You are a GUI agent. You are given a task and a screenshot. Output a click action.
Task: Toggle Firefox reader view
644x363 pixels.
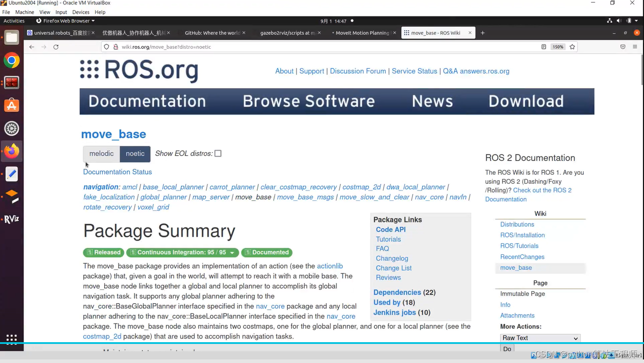pyautogui.click(x=544, y=47)
